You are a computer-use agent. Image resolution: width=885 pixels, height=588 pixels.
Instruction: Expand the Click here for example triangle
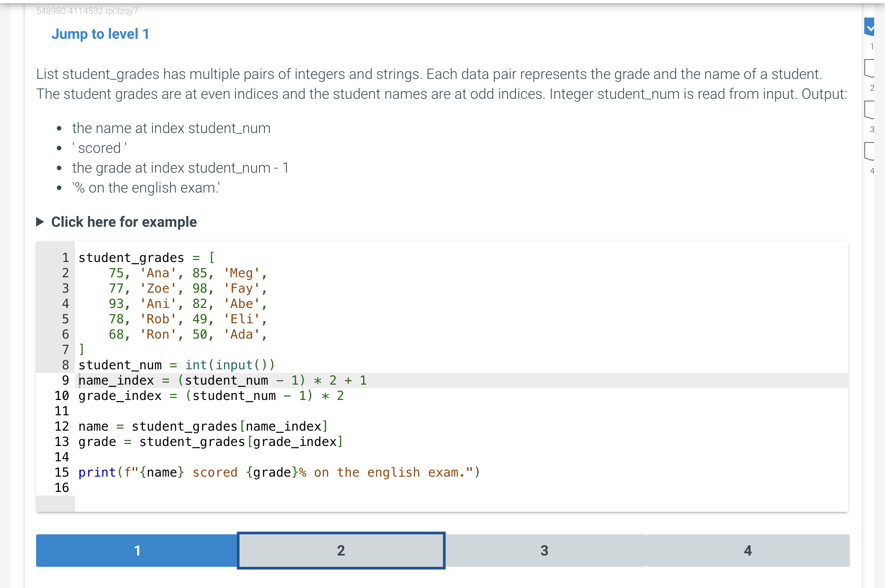tap(40, 222)
